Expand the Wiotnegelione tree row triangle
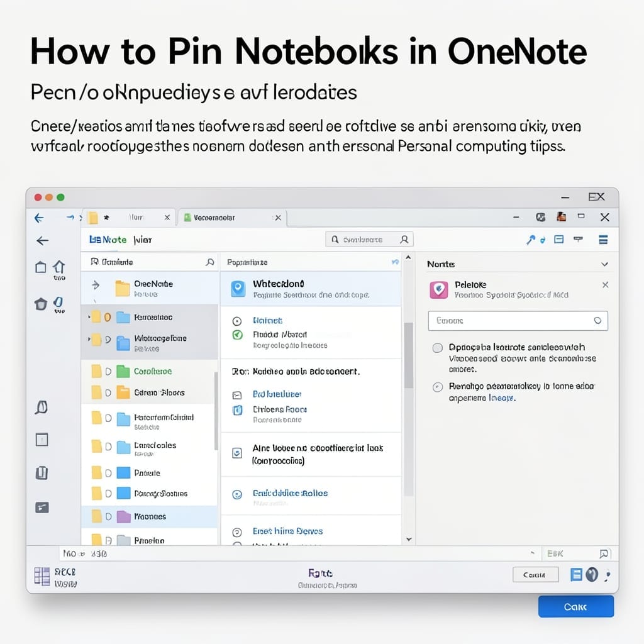 coord(89,339)
